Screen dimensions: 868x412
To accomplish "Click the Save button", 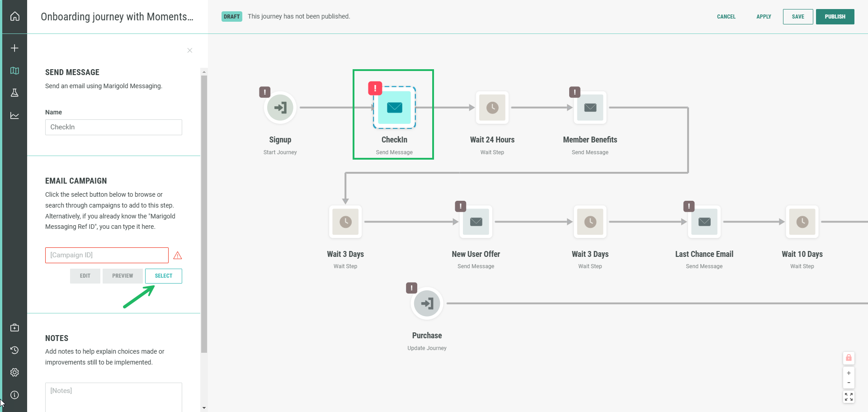I will point(798,17).
